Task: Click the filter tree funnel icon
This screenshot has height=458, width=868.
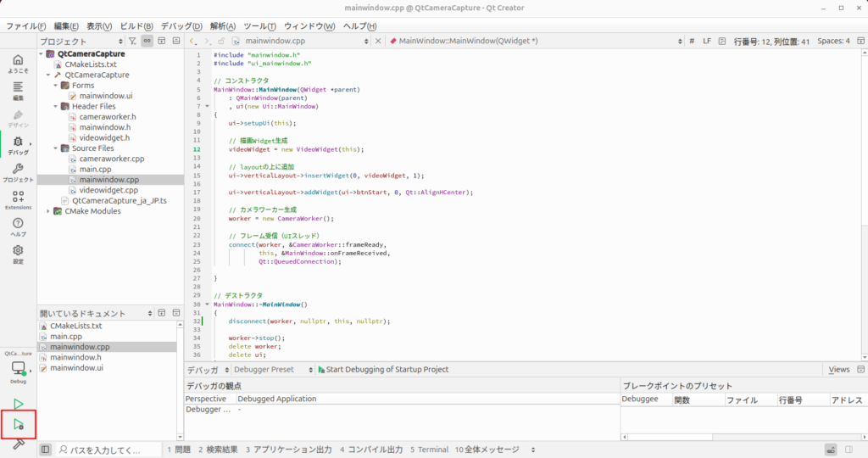Action: click(x=132, y=41)
